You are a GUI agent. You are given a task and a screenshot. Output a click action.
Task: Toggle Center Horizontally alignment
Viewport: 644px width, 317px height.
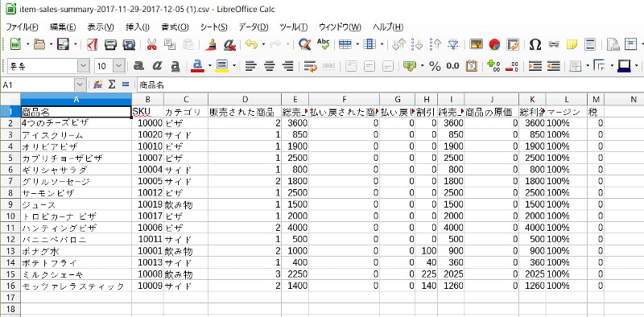[269, 66]
